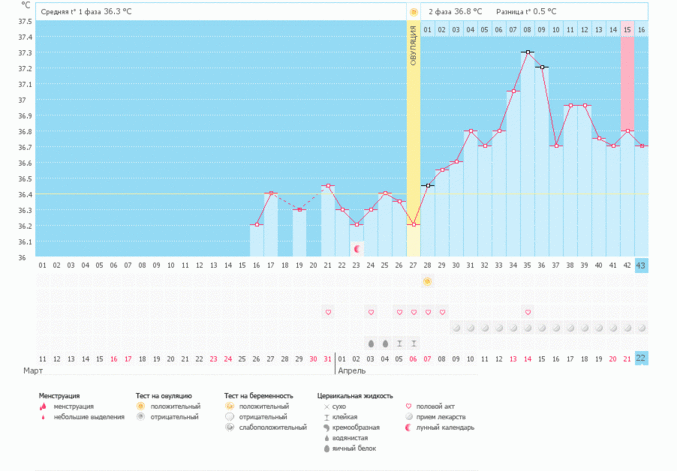Click the black-marked temperature point on day 28

(x=427, y=186)
